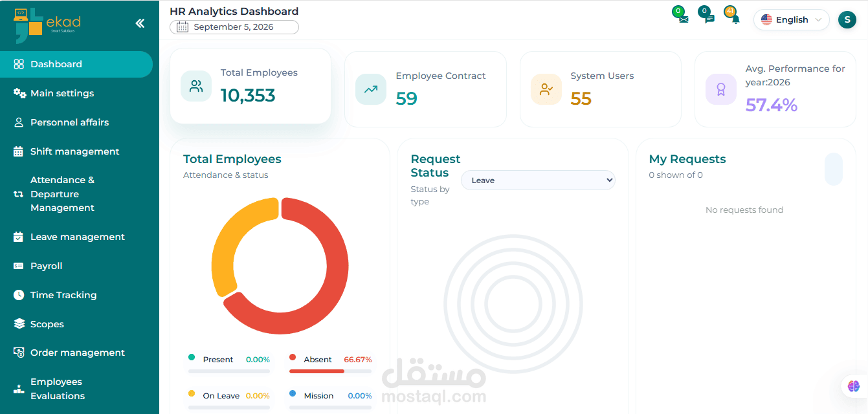Image resolution: width=868 pixels, height=414 pixels.
Task: Open the chat messages icon
Action: [709, 19]
